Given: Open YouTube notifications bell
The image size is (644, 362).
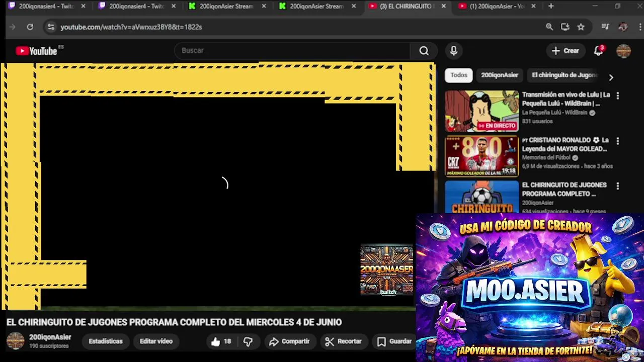Looking at the screenshot, I should click(598, 51).
